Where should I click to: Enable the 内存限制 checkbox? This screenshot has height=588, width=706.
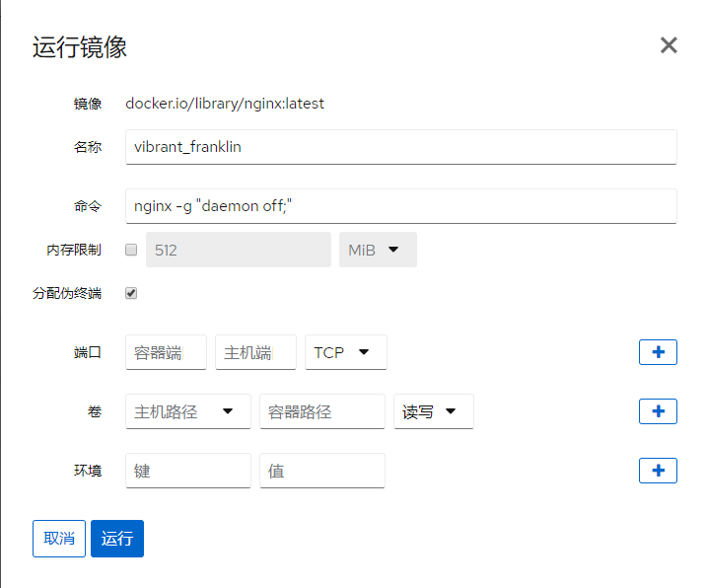click(x=131, y=251)
